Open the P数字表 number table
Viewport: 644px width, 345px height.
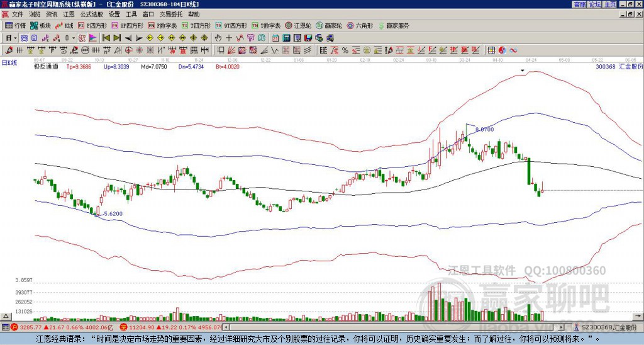coord(162,25)
